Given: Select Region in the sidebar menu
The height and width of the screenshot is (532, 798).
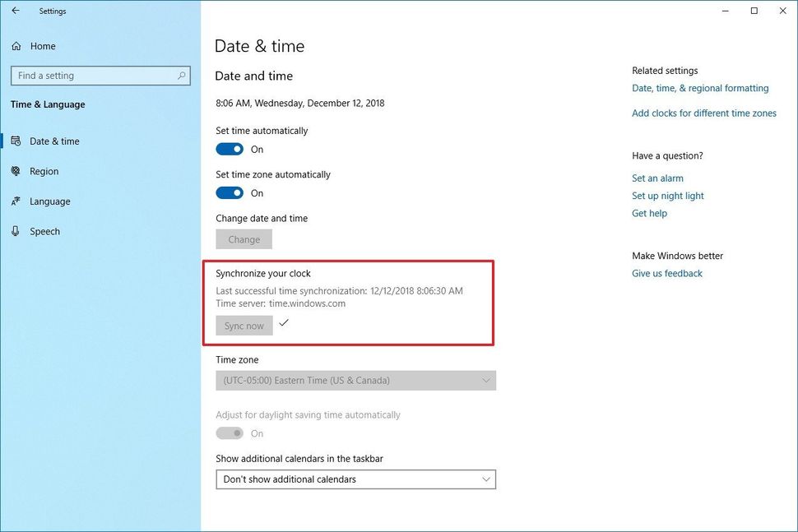Looking at the screenshot, I should (46, 171).
